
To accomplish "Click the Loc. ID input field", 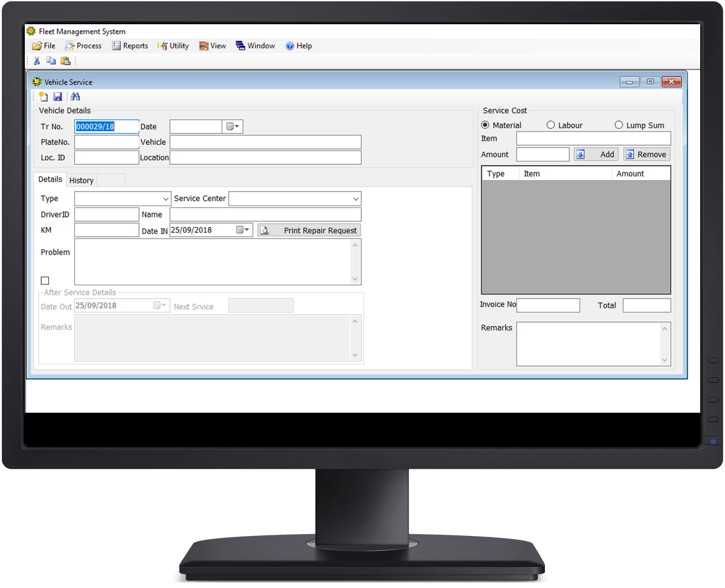I will pos(107,158).
